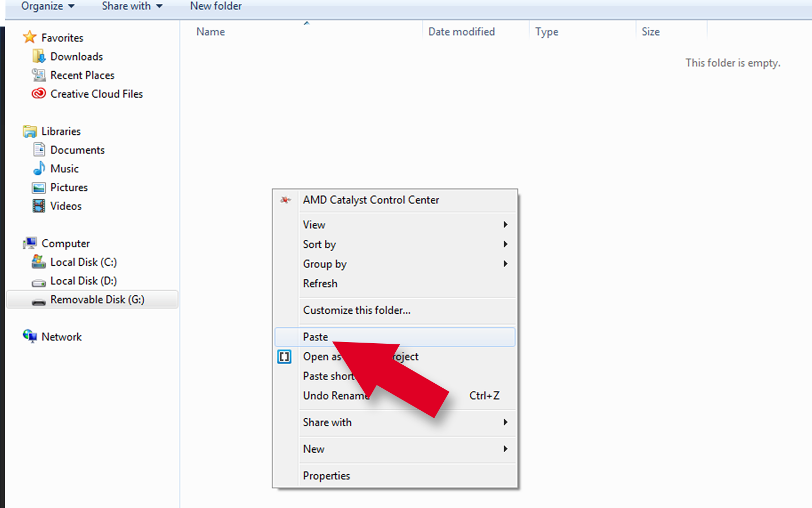The image size is (812, 508).
Task: Sort by the Size column header
Action: [650, 32]
